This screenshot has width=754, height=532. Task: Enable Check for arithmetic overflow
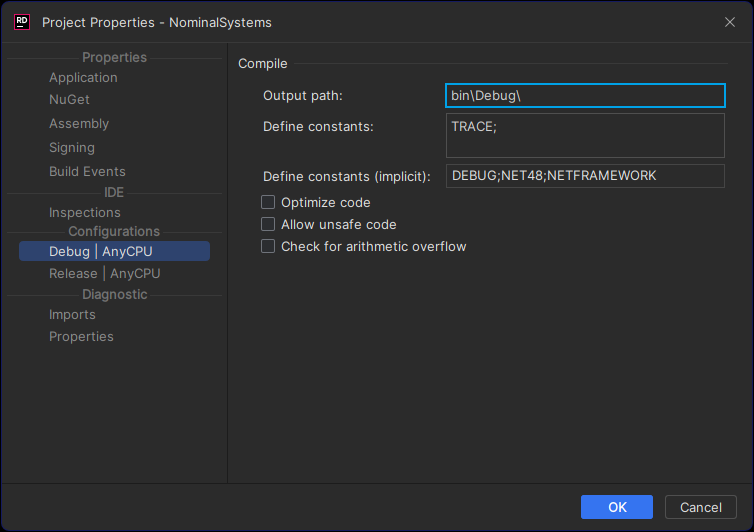268,246
